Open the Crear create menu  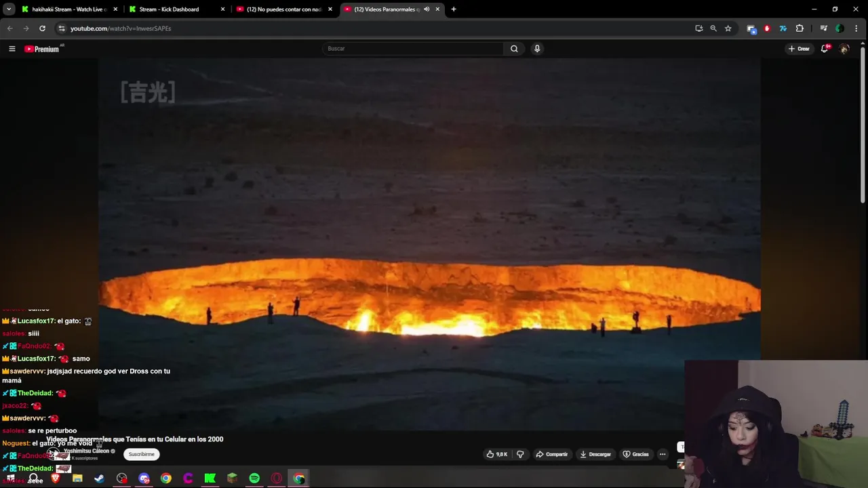(x=799, y=49)
